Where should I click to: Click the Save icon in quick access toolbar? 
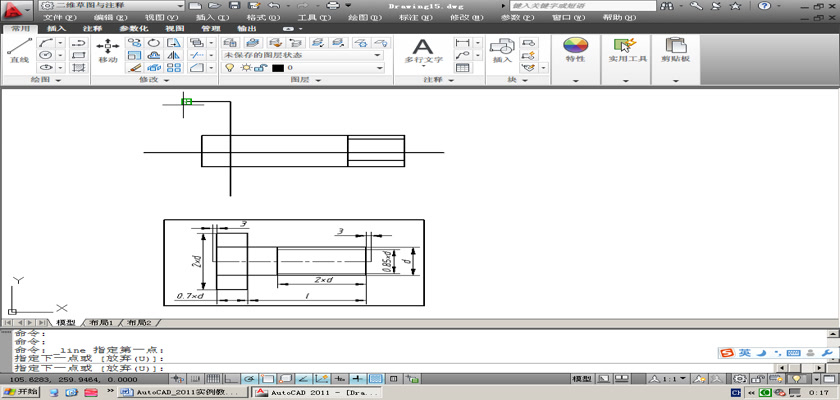(234, 5)
